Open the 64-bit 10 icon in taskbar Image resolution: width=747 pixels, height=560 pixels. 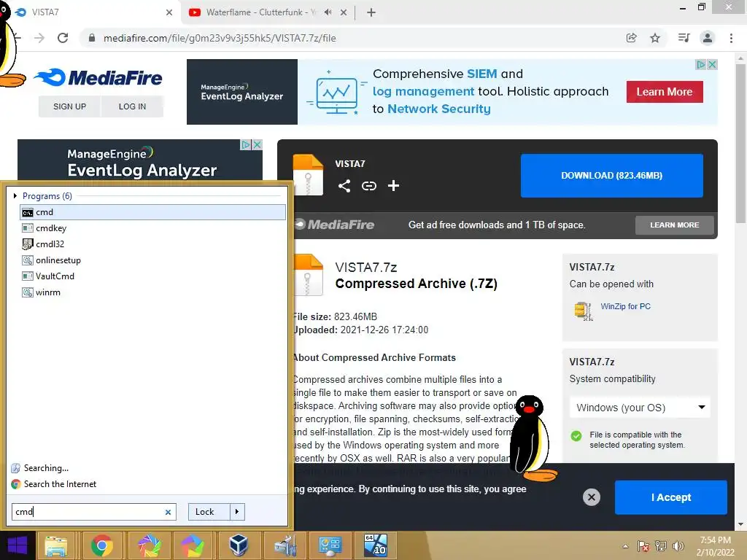coord(376,545)
